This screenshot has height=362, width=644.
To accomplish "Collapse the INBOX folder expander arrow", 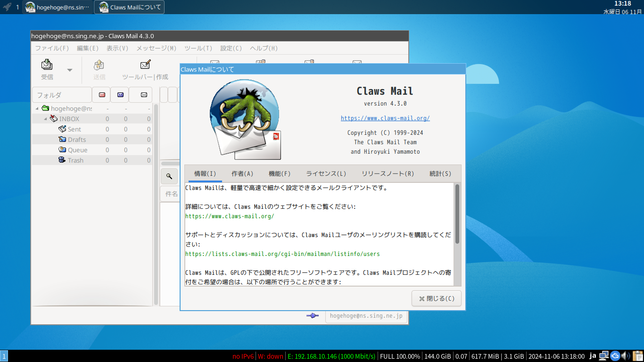I will pos(46,119).
